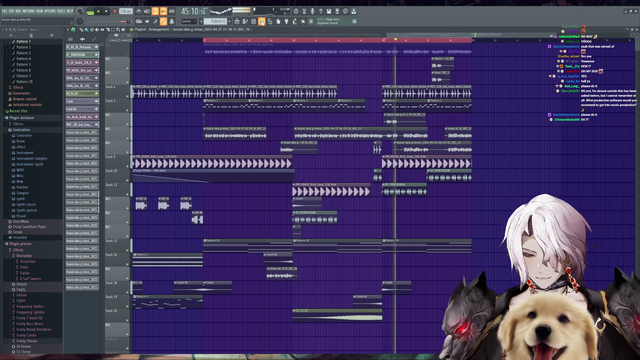Toggle pattern/song mode switch
Image resolution: width=640 pixels, height=360 pixels.
(x=90, y=11)
